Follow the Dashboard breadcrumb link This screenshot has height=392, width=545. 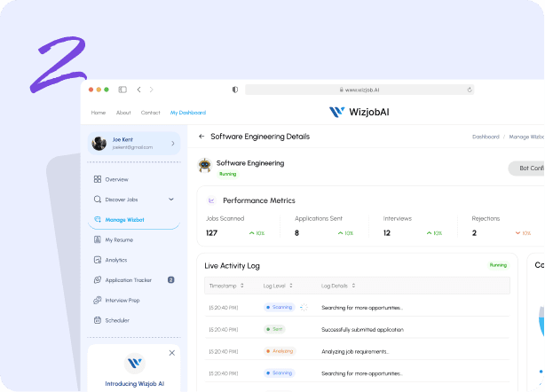coord(486,137)
